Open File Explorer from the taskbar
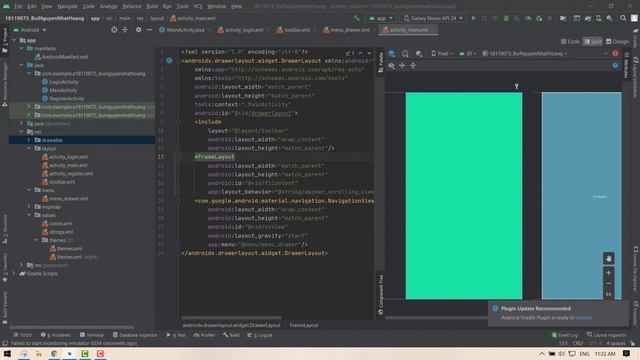640x360 pixels. coord(38,353)
